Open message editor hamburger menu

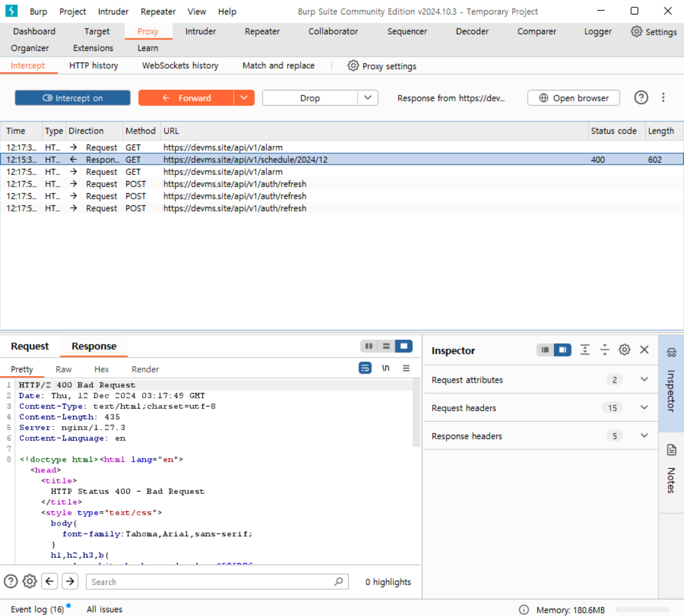[x=406, y=368]
